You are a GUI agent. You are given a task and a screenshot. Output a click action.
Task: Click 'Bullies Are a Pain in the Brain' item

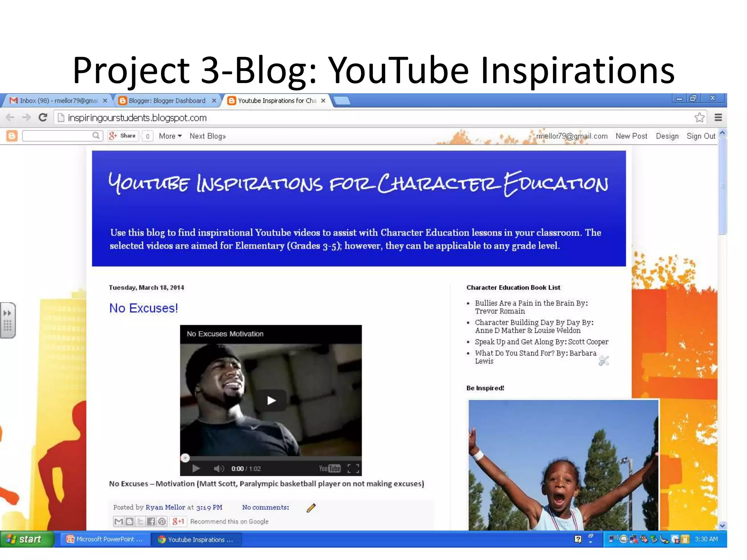[x=531, y=307]
